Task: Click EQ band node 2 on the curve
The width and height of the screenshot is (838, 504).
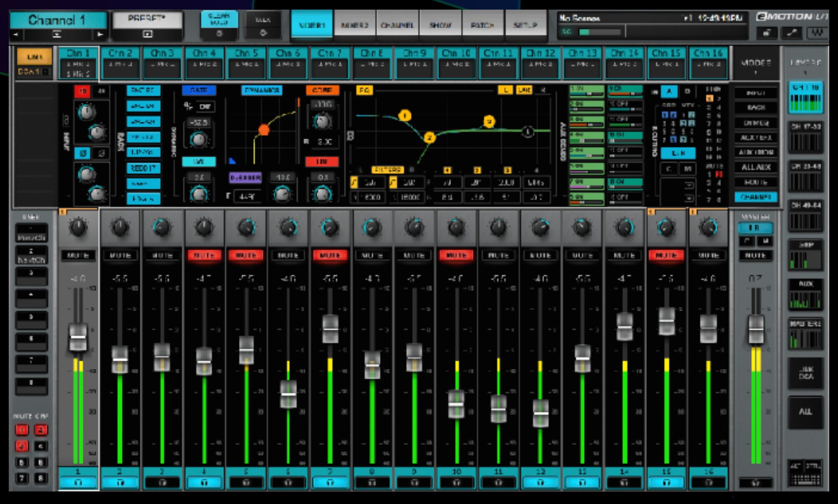Action: coord(429,137)
